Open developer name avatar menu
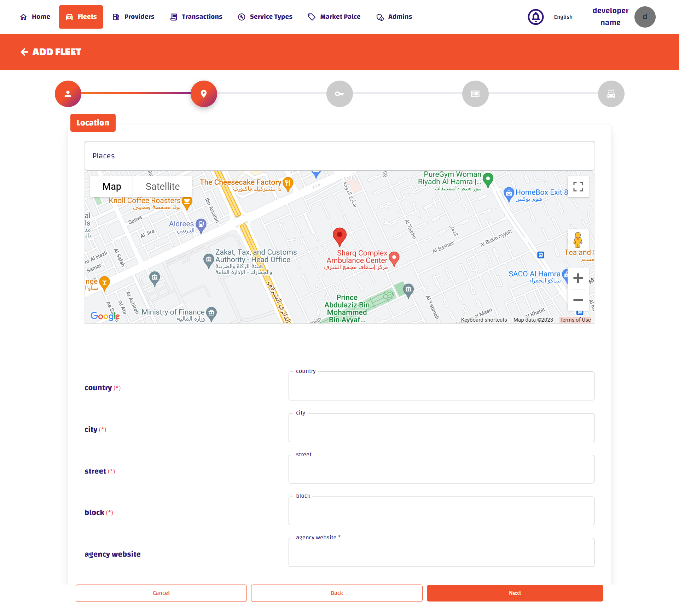Image resolution: width=679 pixels, height=616 pixels. coord(645,17)
